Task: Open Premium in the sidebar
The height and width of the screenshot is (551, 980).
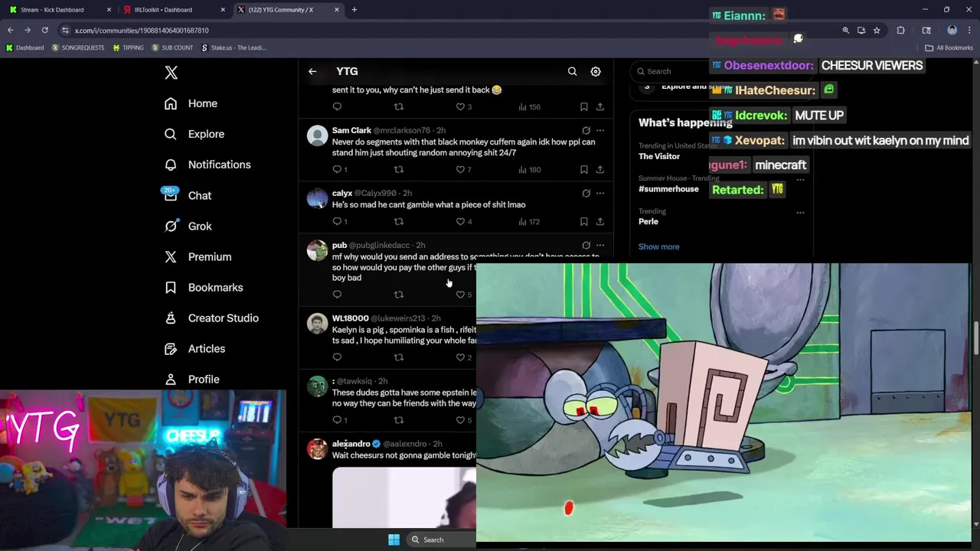Action: pos(198,256)
